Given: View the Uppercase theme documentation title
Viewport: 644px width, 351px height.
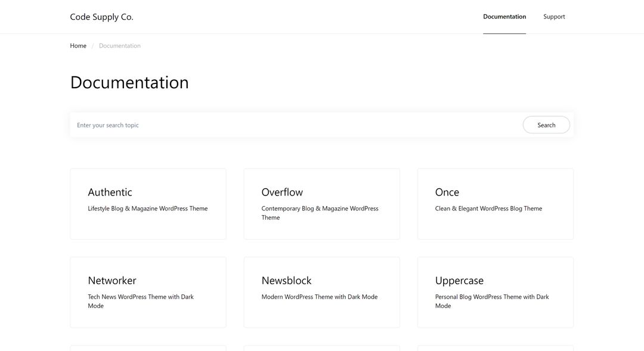Looking at the screenshot, I should (459, 280).
